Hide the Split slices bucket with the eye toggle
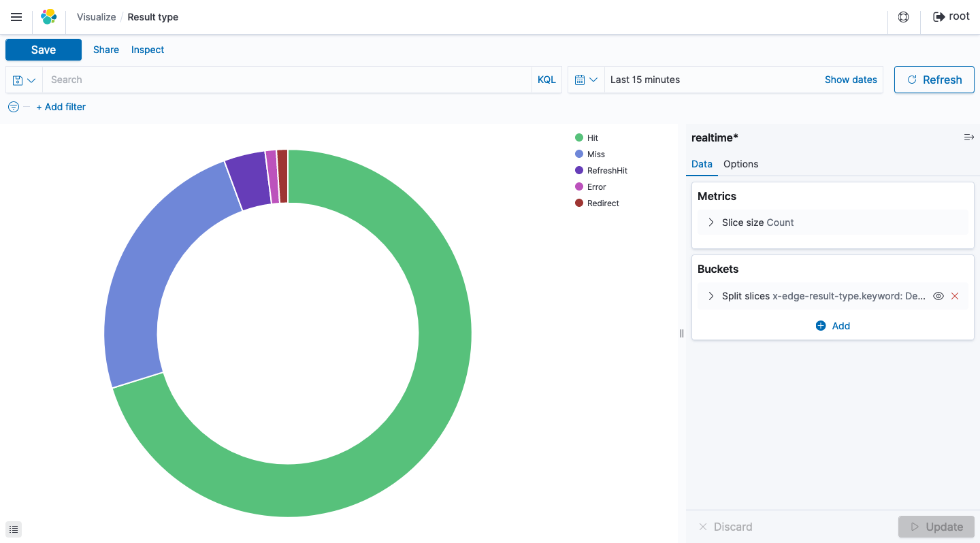This screenshot has width=980, height=543. pos(938,296)
